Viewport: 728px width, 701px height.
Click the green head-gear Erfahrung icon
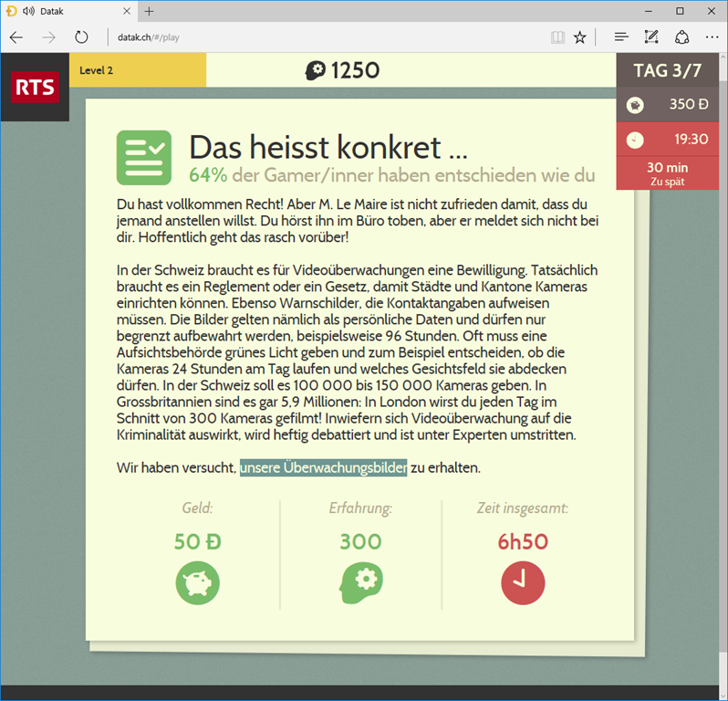(360, 582)
